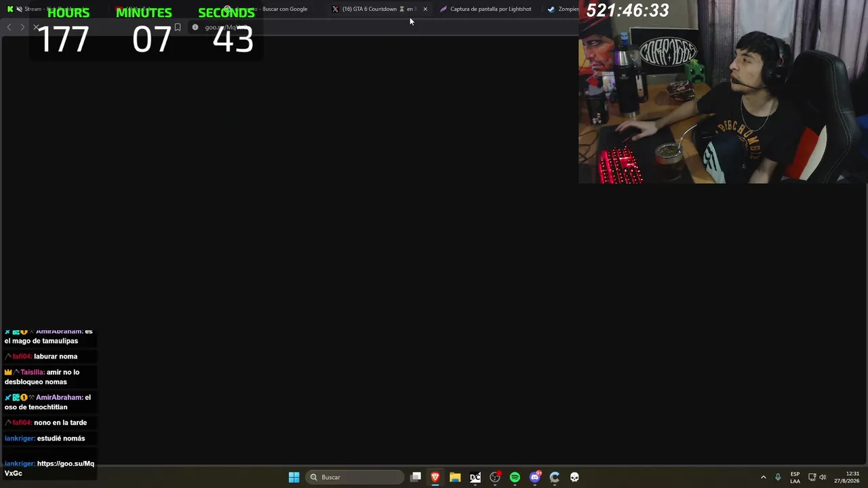Open the volume control tray icon
This screenshot has width=868, height=488.
pos(823,477)
